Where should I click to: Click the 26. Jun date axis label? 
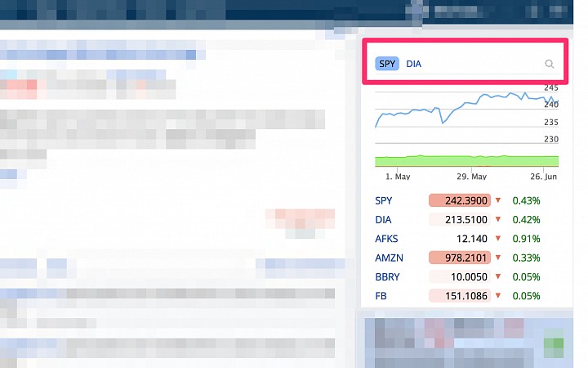point(543,177)
